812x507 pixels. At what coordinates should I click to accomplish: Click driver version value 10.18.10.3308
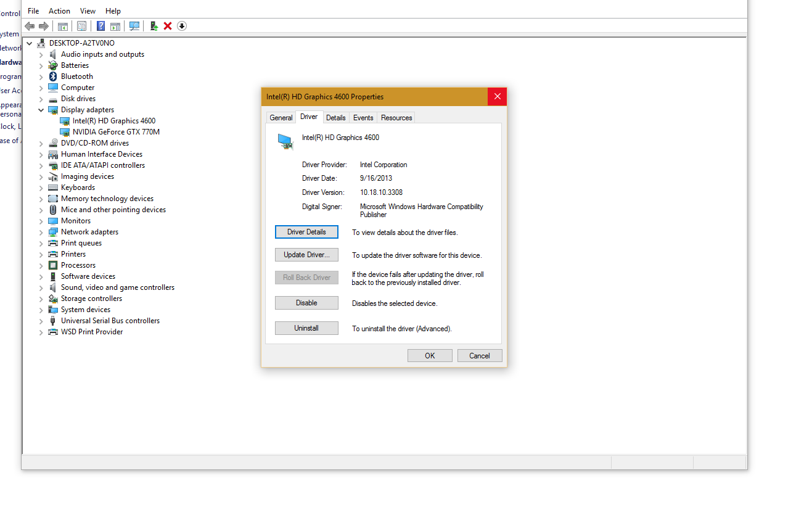click(x=381, y=192)
